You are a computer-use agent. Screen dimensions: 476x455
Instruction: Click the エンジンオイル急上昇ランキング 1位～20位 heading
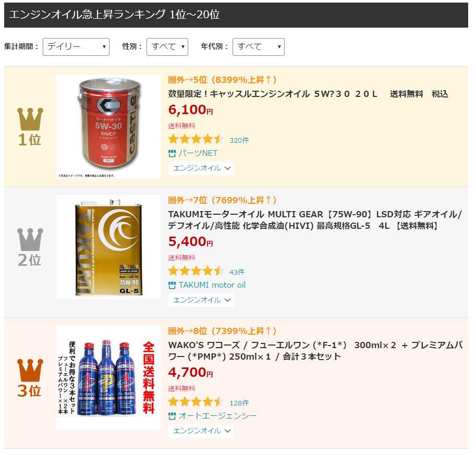[115, 15]
